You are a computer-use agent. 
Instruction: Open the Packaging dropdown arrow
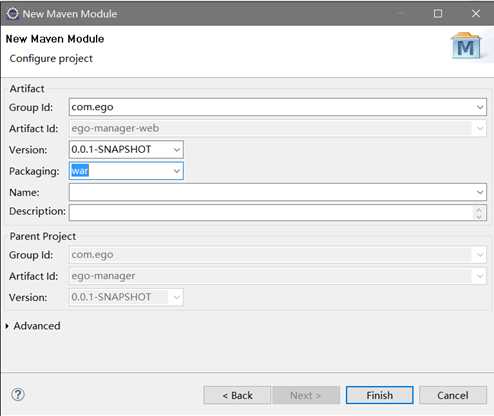(x=177, y=171)
